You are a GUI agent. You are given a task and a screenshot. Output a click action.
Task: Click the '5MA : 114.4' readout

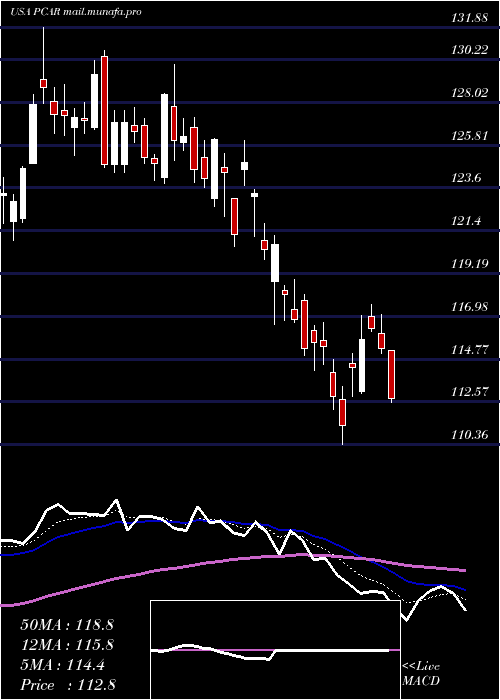click(63, 666)
